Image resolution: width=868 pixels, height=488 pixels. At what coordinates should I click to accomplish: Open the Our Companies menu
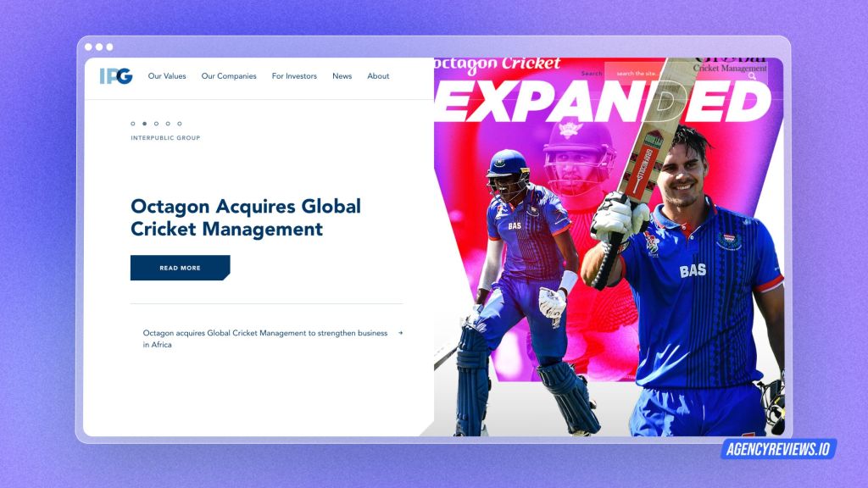tap(229, 76)
